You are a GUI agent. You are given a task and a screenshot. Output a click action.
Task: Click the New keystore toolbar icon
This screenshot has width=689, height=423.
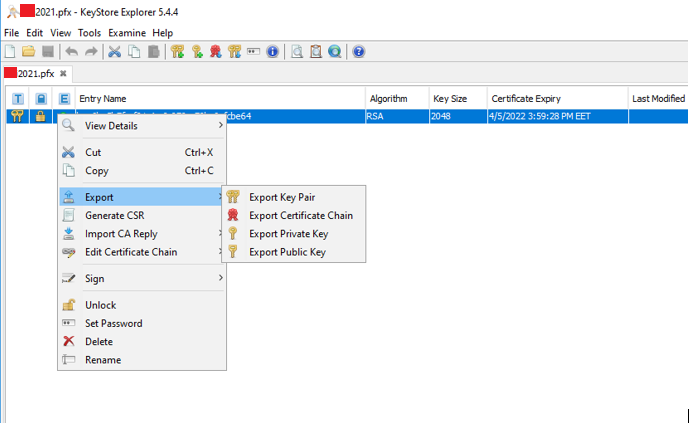(x=10, y=51)
